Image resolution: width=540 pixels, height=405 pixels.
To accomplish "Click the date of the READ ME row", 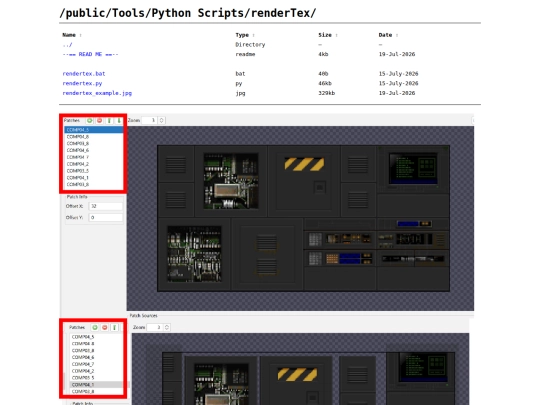I will point(397,54).
